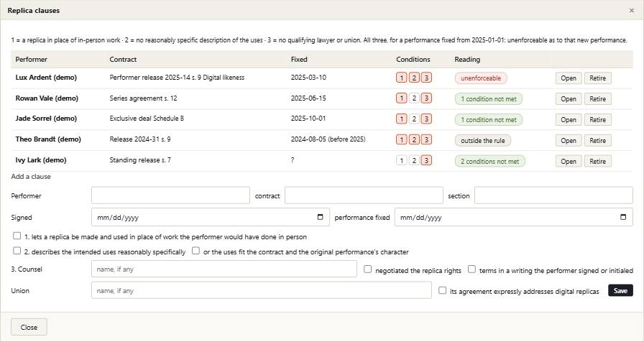Click Jade Sorrel's '1 condition not met' pill
The image size is (644, 342).
[x=488, y=120]
